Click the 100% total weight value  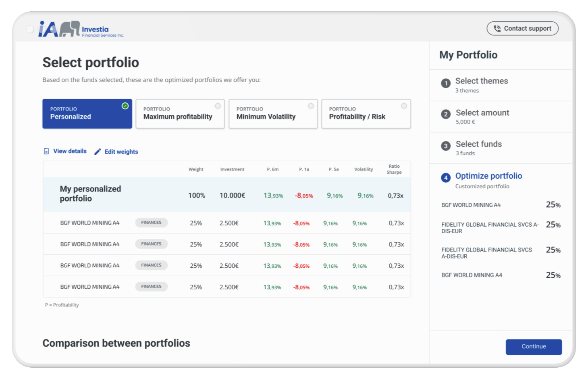[197, 196]
